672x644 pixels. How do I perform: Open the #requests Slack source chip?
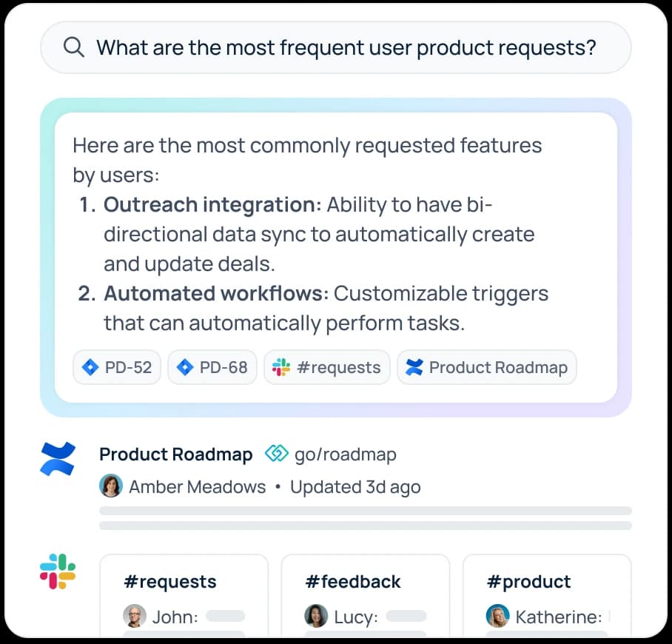click(x=327, y=367)
